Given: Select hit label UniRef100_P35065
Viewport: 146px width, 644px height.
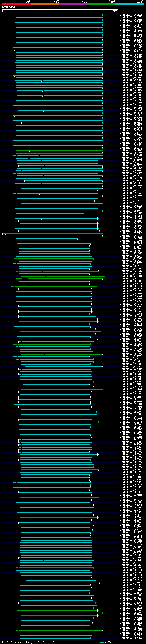Looking at the screenshot, I should click(131, 258).
